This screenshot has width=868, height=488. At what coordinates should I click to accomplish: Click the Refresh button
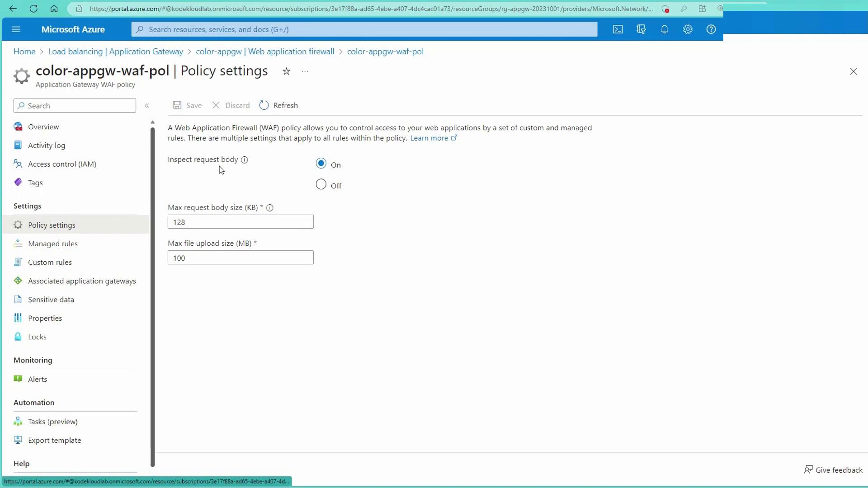[278, 105]
